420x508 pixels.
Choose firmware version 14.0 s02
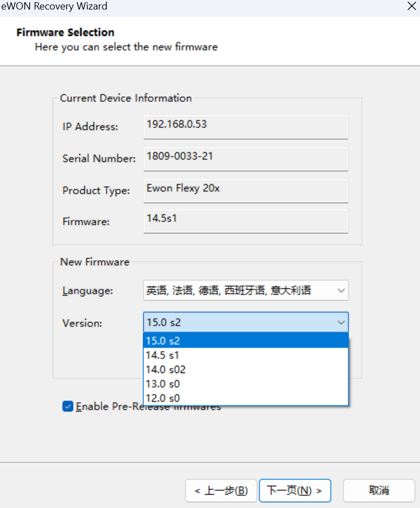246,369
